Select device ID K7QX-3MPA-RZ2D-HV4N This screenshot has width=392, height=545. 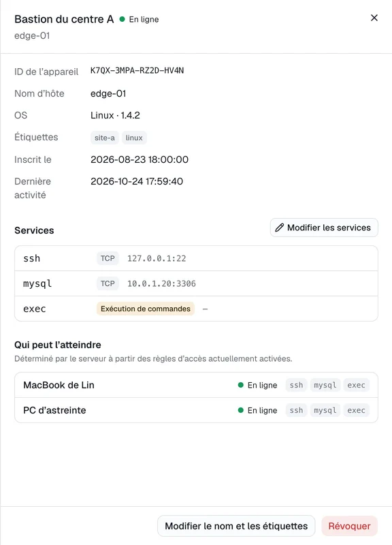(x=137, y=71)
